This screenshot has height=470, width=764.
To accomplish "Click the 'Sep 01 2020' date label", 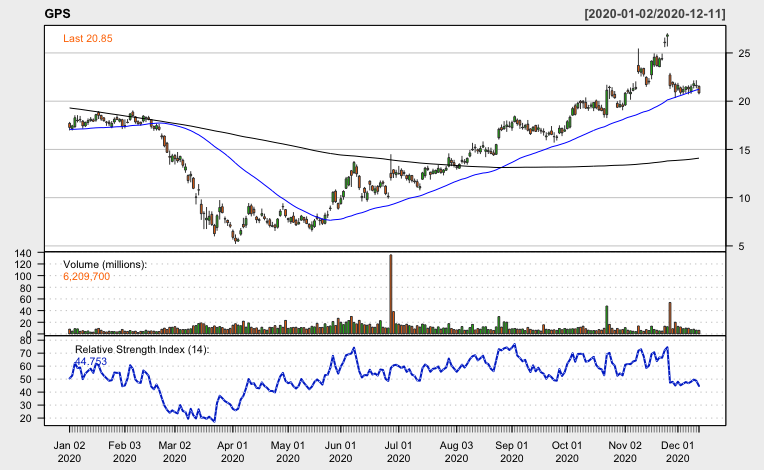I will (512, 451).
